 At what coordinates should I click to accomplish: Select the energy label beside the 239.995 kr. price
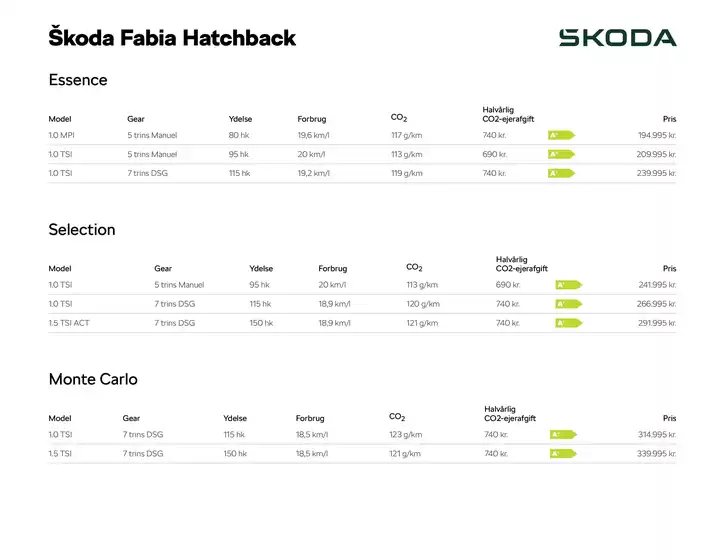pos(560,173)
